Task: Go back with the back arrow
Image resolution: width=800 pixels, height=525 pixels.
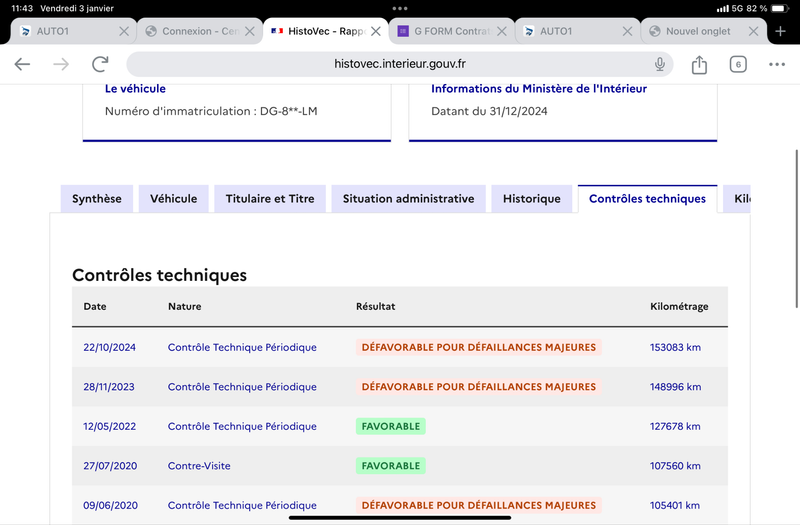Action: coord(22,64)
